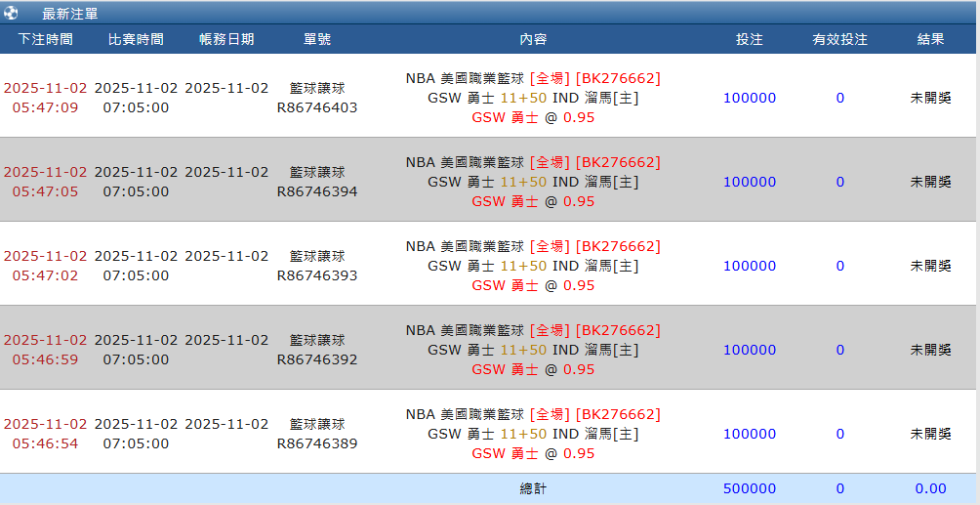Click bet time 05:47:09

(45, 107)
